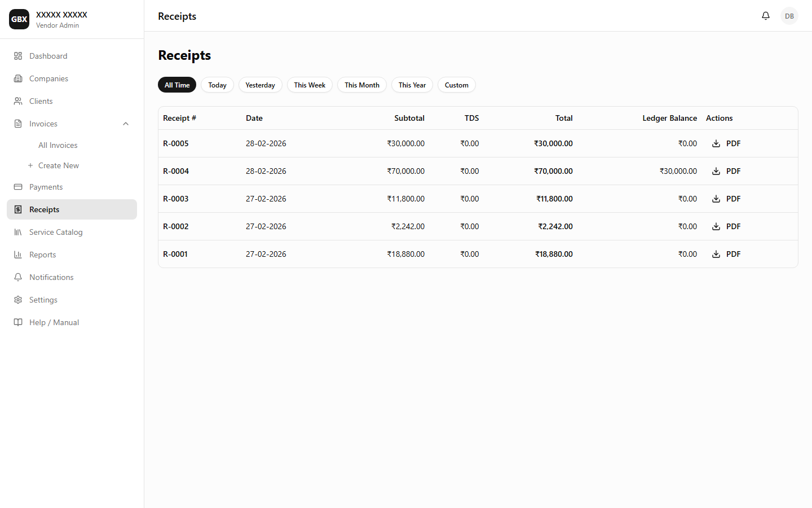Click the Service Catalog library icon
The image size is (812, 508).
tap(18, 232)
